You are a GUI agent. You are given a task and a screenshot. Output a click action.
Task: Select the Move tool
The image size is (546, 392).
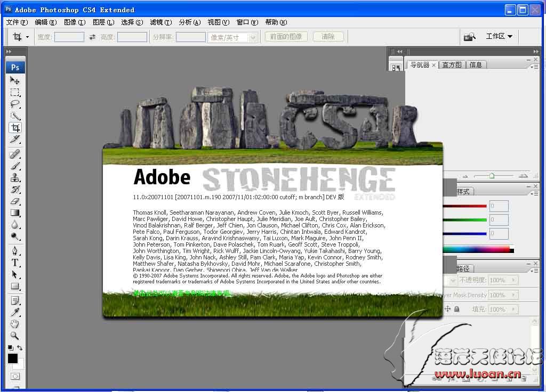coord(14,81)
